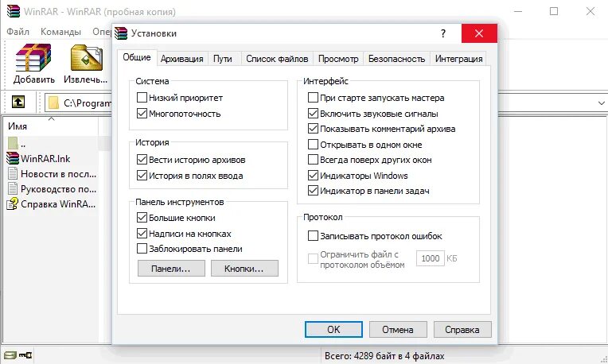The image size is (608, 364).
Task: Enable Открывать в одном окне
Action: (x=313, y=145)
